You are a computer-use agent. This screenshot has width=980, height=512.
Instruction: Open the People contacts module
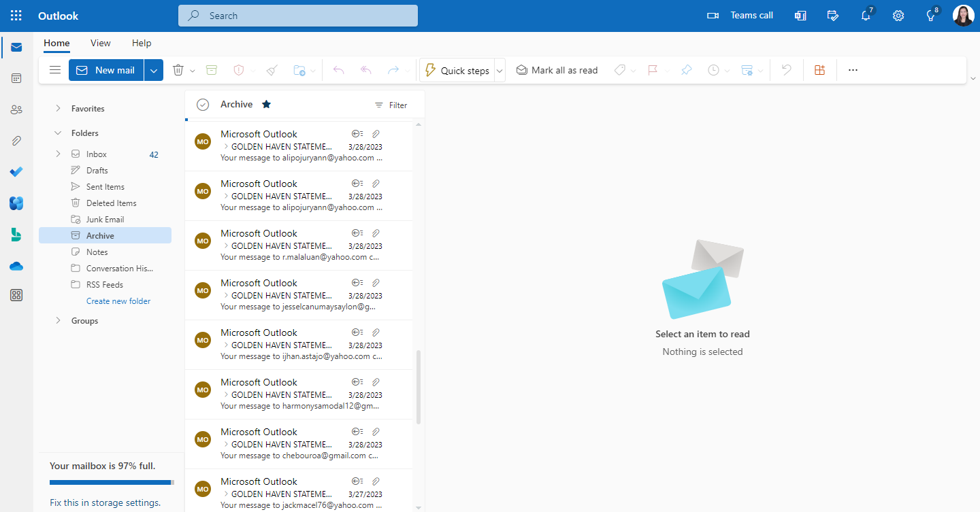16,109
